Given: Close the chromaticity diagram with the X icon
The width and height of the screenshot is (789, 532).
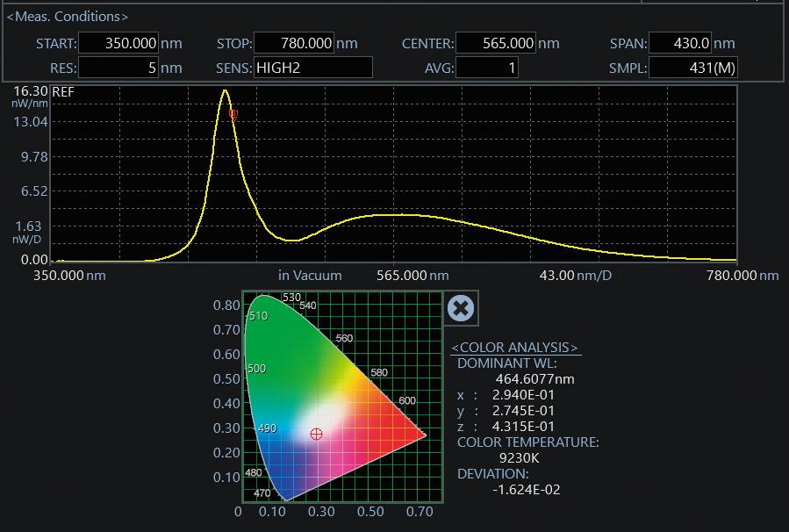Looking at the screenshot, I should click(461, 308).
